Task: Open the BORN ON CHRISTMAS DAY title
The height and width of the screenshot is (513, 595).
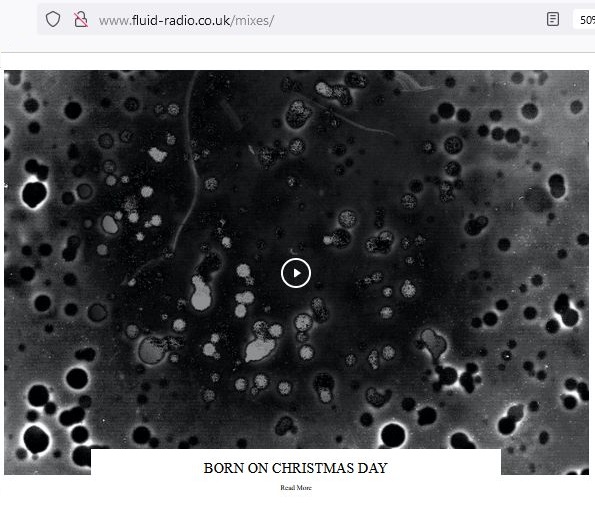Action: (x=296, y=468)
